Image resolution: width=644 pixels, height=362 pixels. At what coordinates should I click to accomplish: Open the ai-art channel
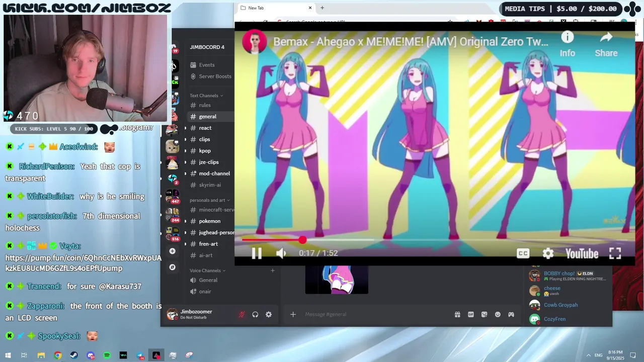[x=206, y=255]
